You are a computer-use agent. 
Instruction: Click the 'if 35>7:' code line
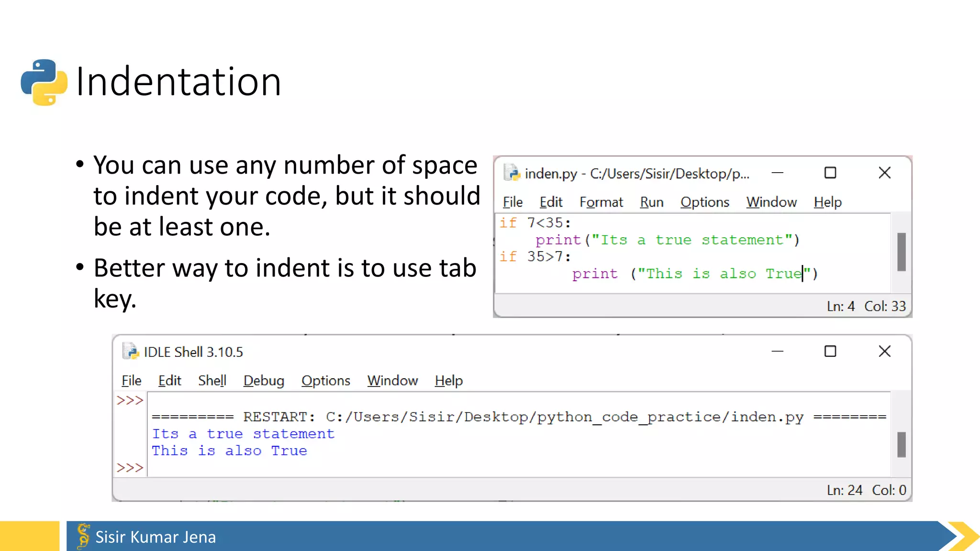point(535,257)
